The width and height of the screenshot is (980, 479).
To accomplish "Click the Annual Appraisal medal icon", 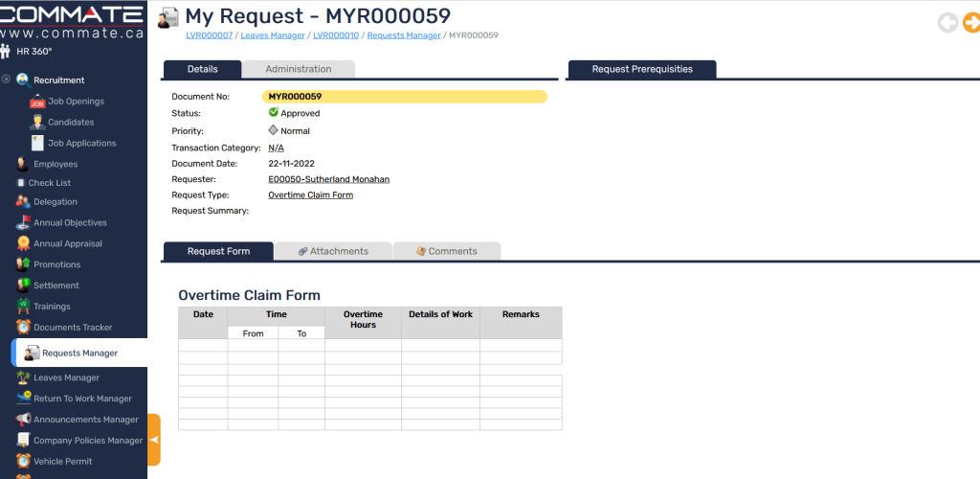I will (23, 243).
